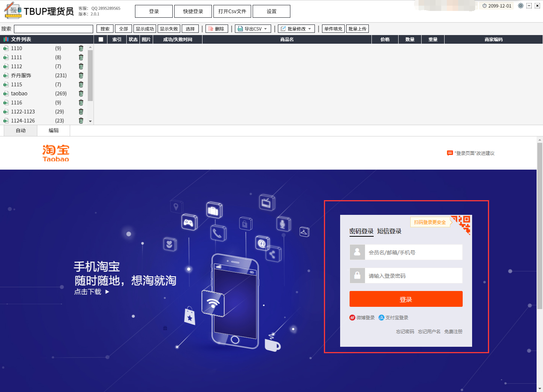Switch to 短信登录 tab
Screen dimensions: 543x392
pyautogui.click(x=389, y=231)
